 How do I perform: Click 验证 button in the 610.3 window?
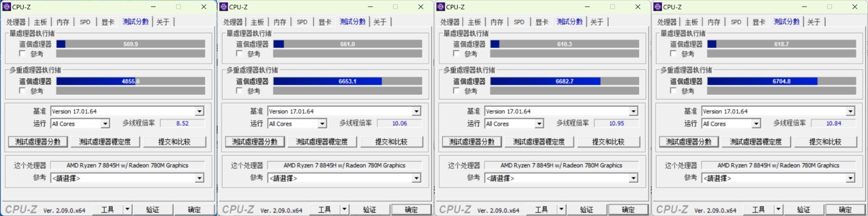[x=587, y=209]
